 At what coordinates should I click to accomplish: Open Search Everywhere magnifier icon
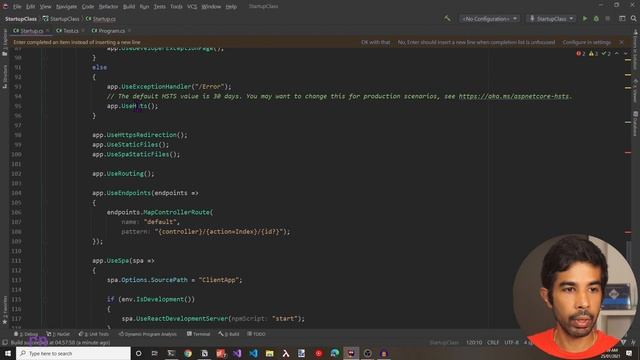click(633, 18)
